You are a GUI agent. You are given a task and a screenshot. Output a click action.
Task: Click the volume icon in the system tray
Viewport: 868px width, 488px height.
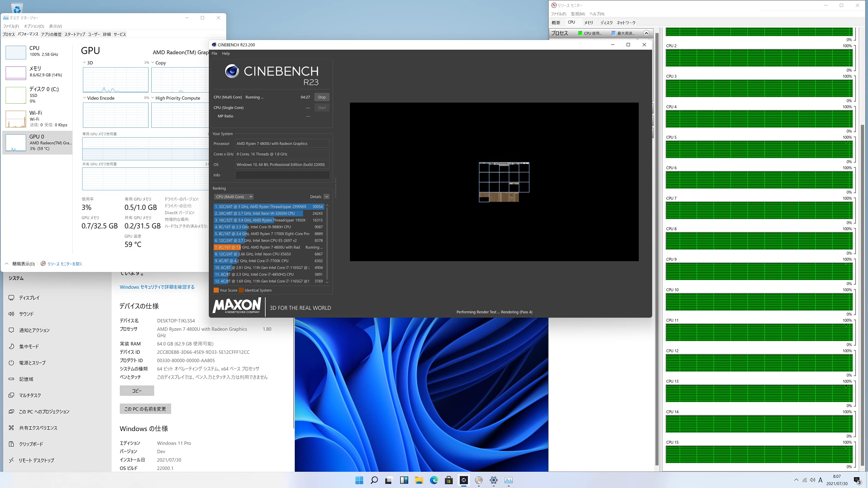[x=813, y=480]
